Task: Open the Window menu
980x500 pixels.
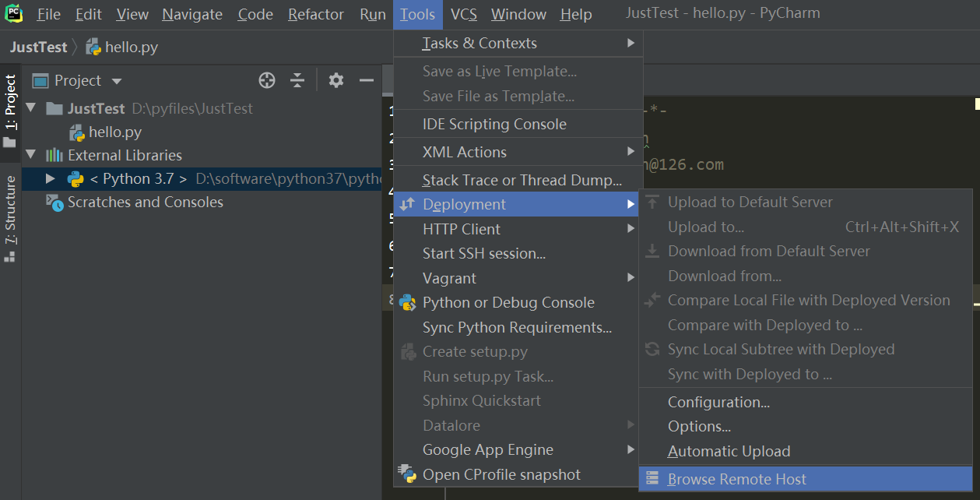Action: [x=518, y=14]
